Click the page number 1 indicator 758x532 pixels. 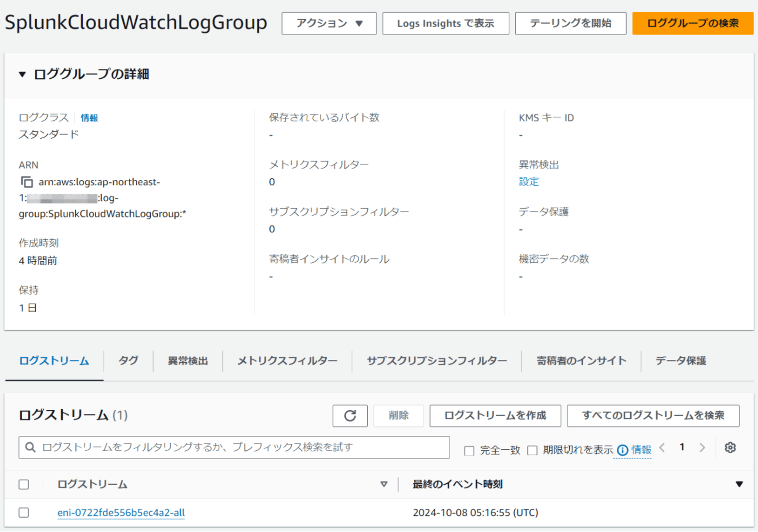[x=682, y=448]
